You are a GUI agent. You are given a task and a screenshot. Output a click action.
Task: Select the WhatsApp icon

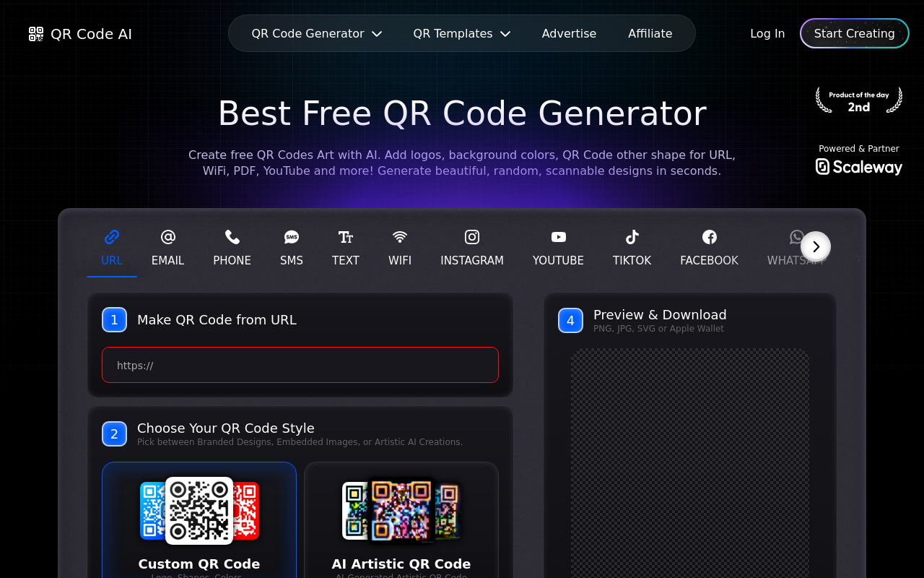(796, 237)
